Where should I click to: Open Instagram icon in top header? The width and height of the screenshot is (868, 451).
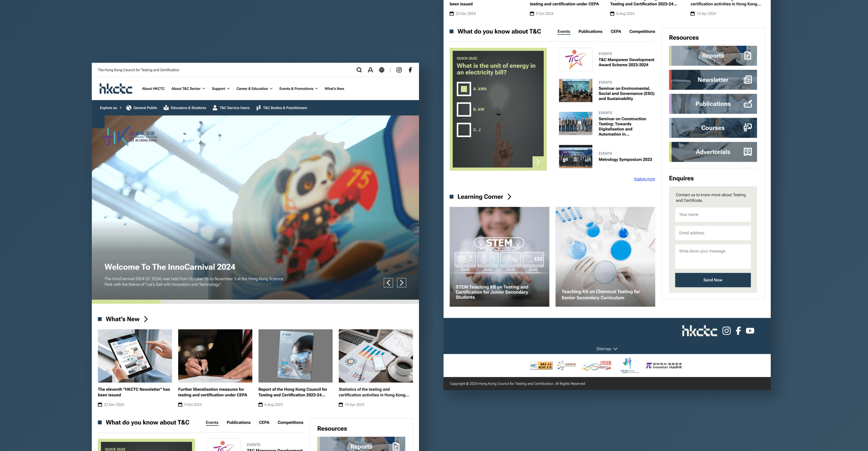point(399,70)
